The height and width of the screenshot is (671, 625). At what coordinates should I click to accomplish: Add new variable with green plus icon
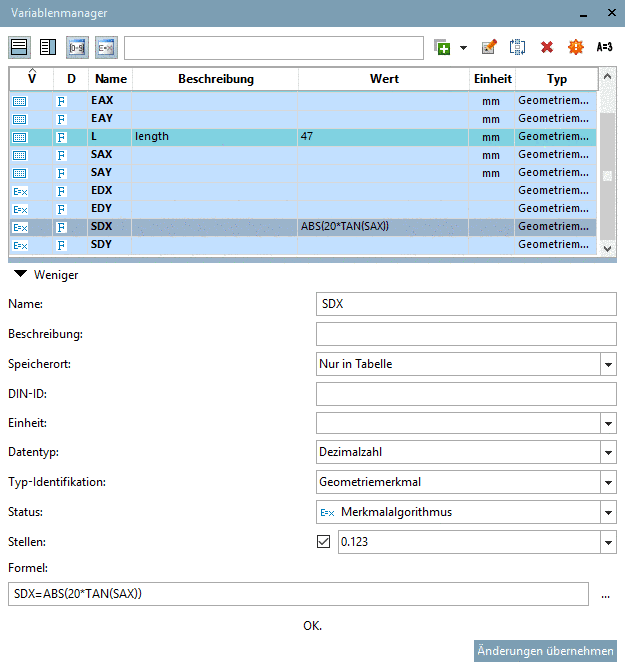click(x=442, y=47)
